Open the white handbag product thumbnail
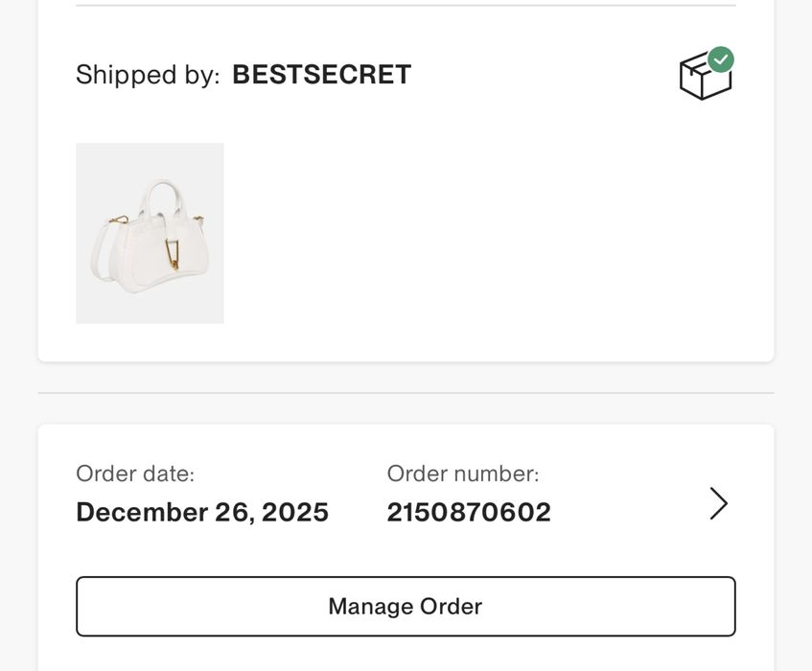This screenshot has width=812, height=671. click(x=150, y=233)
